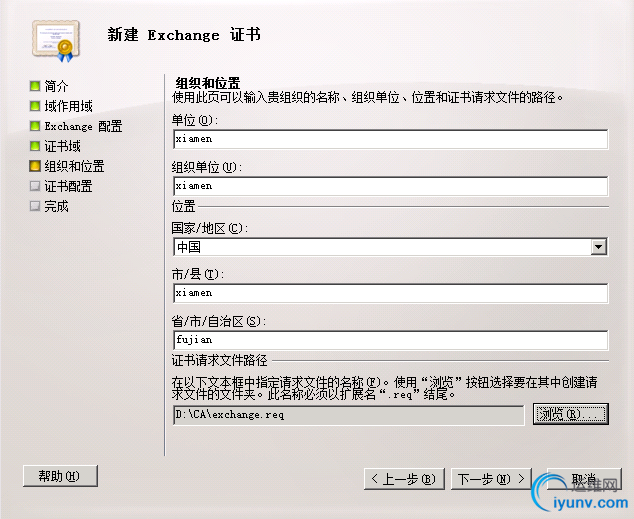This screenshot has height=519, width=634.
Task: Click the certificate icon in the header
Action: [56, 41]
